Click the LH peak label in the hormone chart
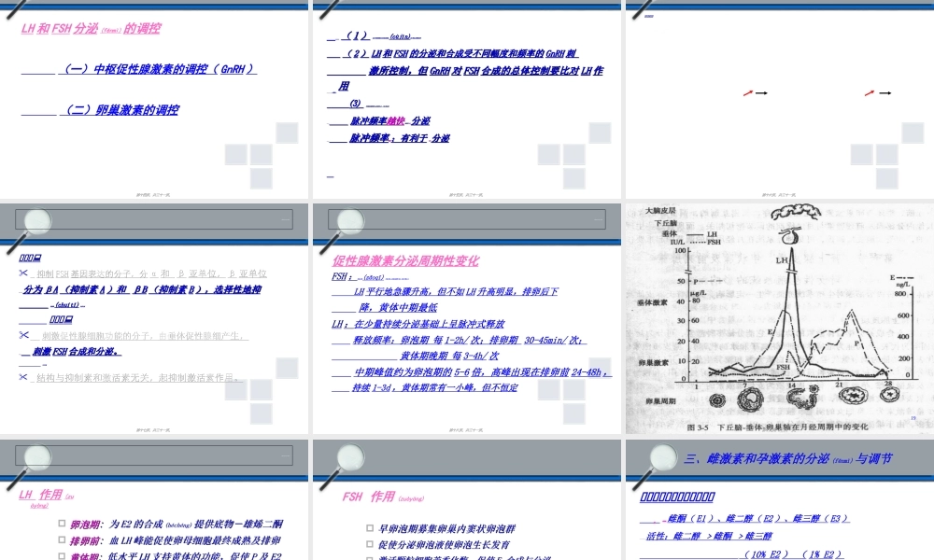Image resolution: width=934 pixels, height=560 pixels. 779,263
